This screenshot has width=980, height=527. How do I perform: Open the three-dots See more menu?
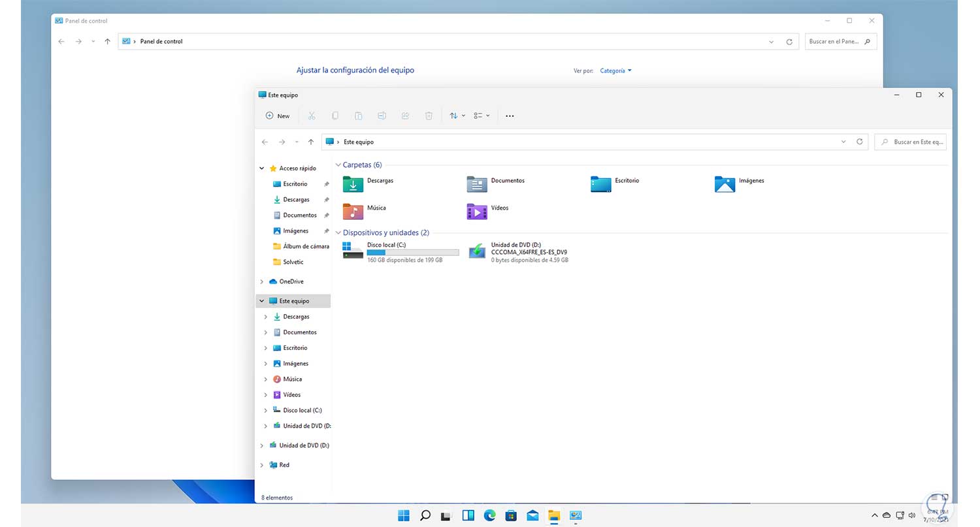tap(510, 116)
